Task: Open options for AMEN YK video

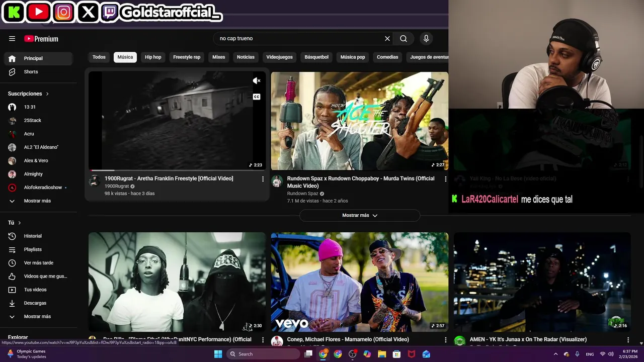Action: 628,340
